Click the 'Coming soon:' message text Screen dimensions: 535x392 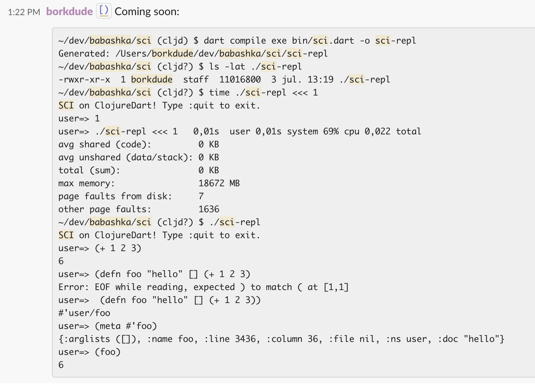147,12
